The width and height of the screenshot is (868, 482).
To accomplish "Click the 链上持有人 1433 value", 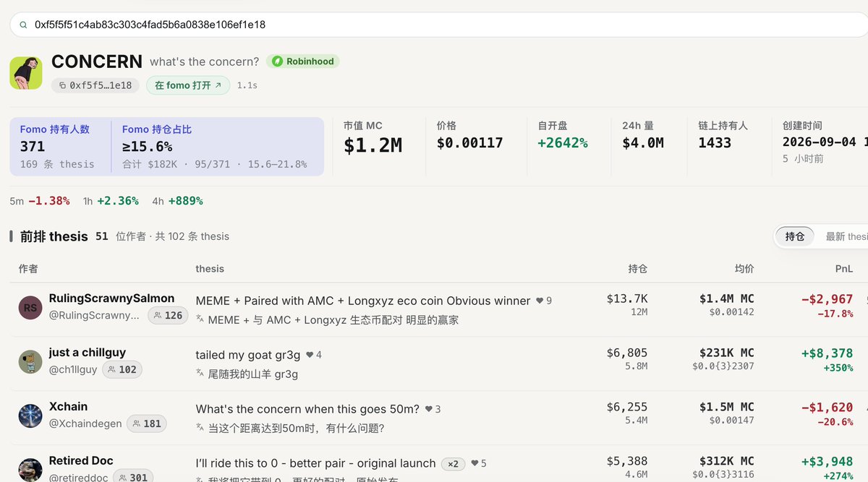I will pyautogui.click(x=715, y=143).
